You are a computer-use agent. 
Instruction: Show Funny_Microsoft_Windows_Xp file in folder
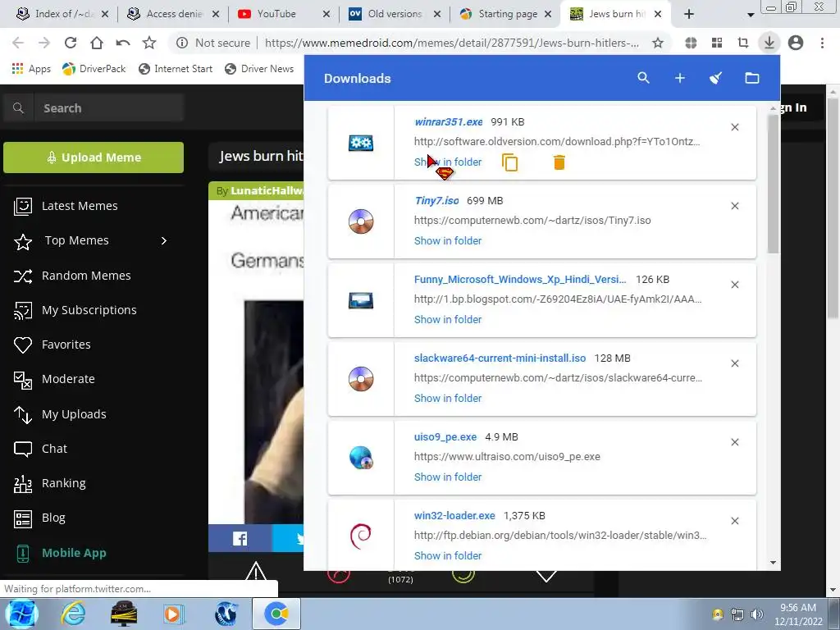448,319
